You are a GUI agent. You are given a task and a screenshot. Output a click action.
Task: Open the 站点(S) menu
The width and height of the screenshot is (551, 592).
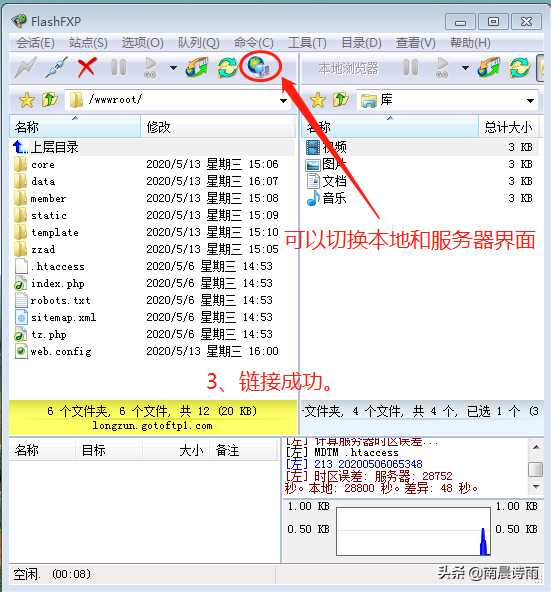(x=88, y=43)
